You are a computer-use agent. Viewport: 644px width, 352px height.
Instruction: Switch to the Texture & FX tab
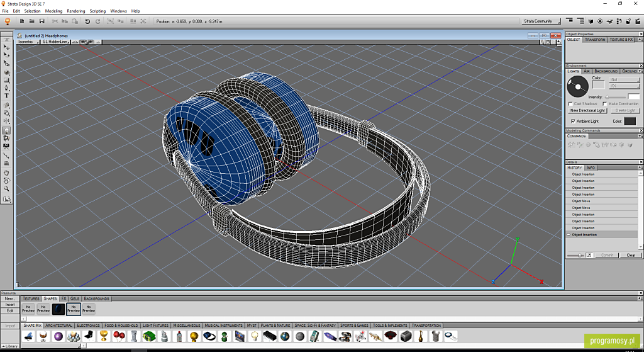[x=621, y=40]
